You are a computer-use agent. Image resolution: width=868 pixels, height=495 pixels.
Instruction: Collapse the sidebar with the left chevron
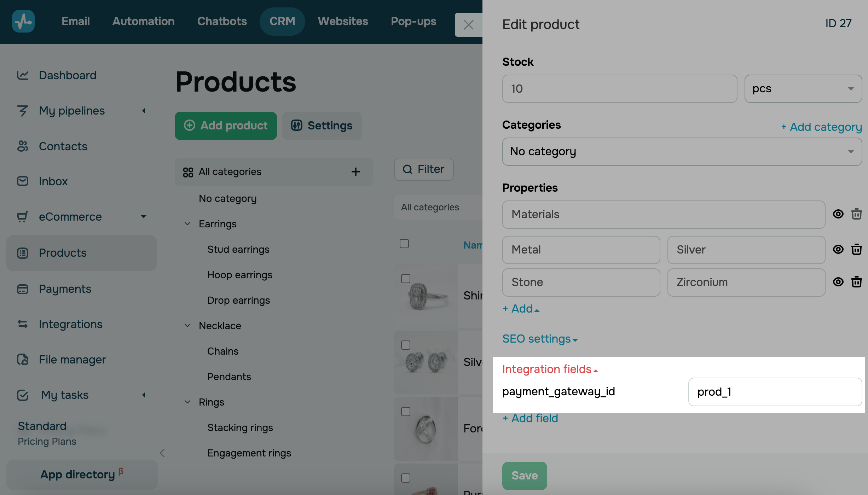tap(162, 453)
